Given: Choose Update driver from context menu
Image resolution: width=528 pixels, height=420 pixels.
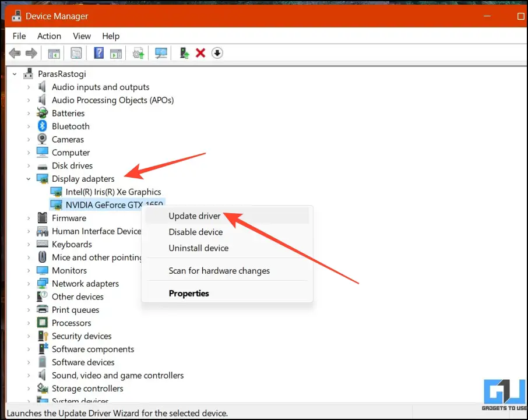Looking at the screenshot, I should click(227, 216).
